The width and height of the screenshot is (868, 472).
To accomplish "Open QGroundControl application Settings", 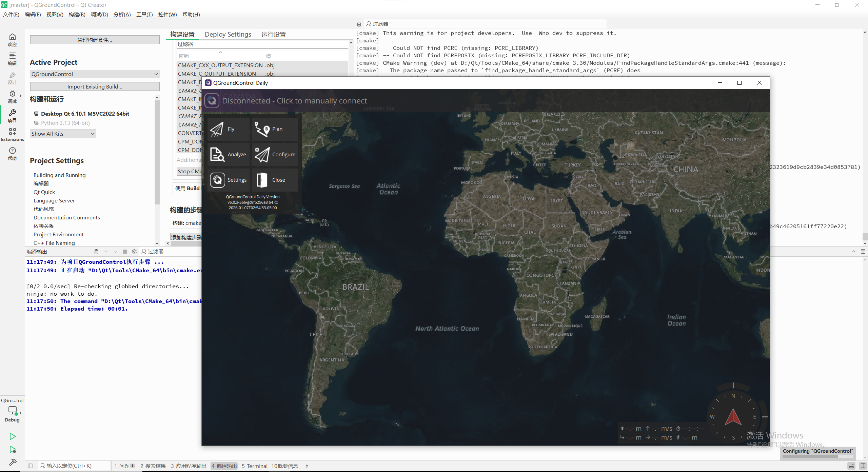I will (x=228, y=180).
